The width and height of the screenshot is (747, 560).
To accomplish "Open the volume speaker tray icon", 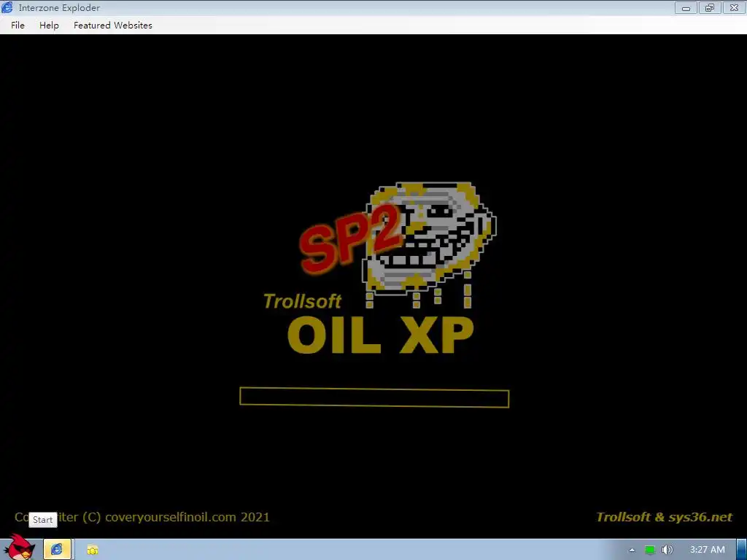I will pyautogui.click(x=667, y=550).
